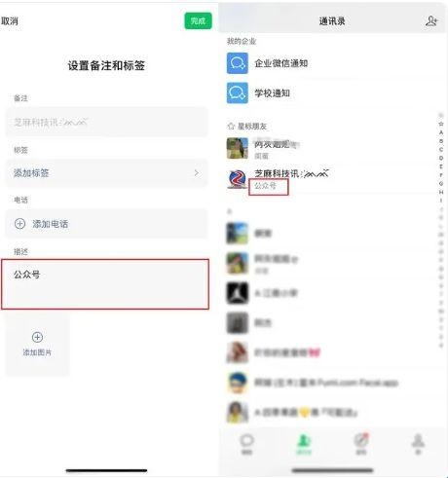Open the Me profile tab icon
The width and height of the screenshot is (448, 478).
coord(419,444)
